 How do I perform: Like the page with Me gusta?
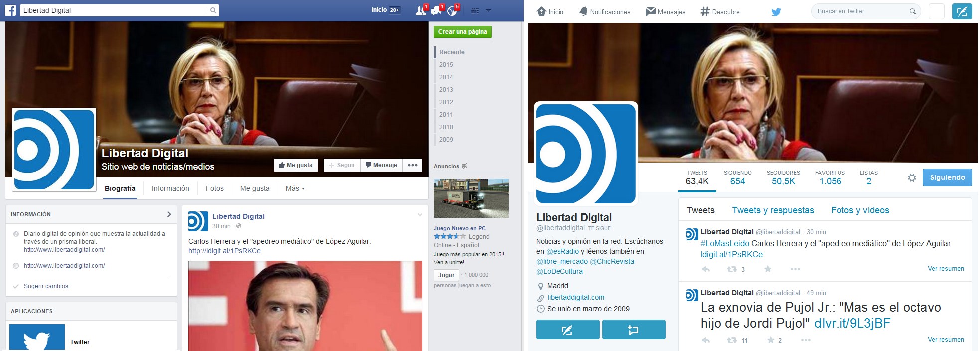pos(296,165)
